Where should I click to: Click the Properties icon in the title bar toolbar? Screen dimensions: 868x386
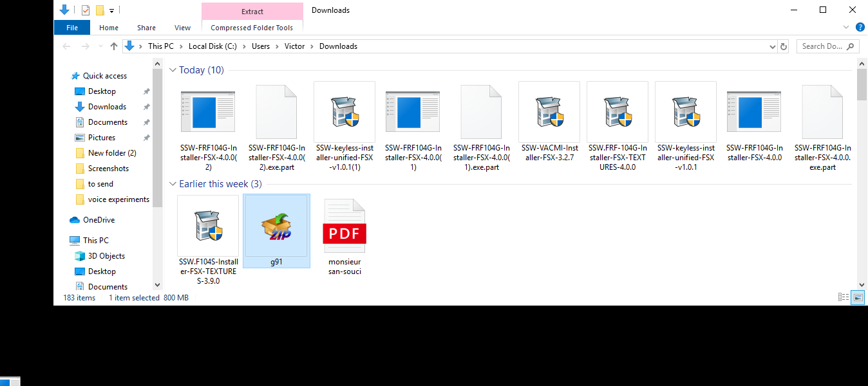pyautogui.click(x=86, y=10)
